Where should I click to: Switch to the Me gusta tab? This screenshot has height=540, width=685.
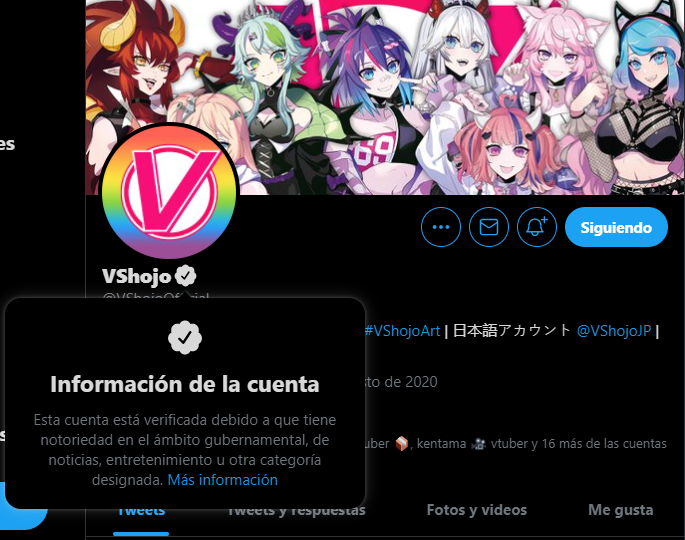pos(621,510)
